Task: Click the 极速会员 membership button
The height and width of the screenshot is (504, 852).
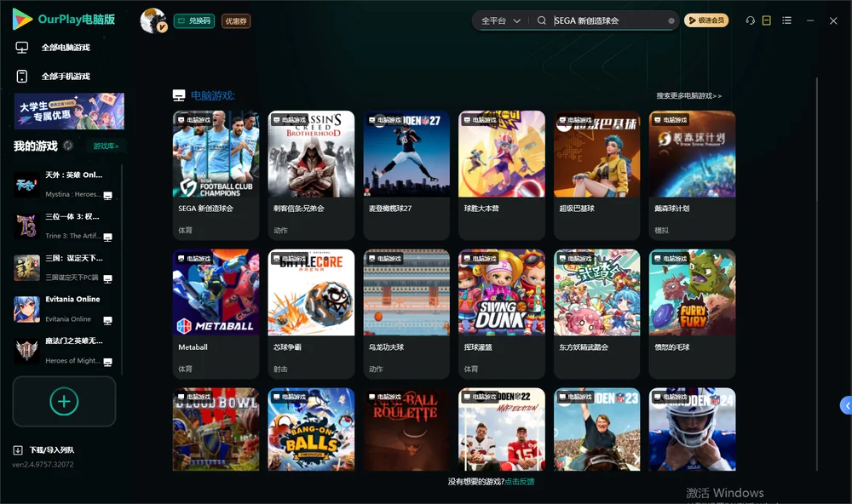Action: (706, 20)
